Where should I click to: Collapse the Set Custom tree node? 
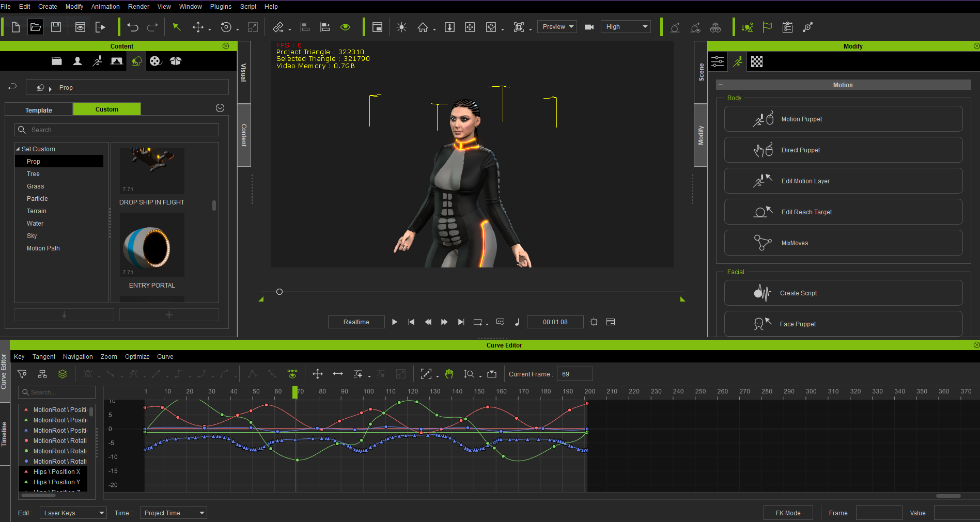click(x=18, y=149)
